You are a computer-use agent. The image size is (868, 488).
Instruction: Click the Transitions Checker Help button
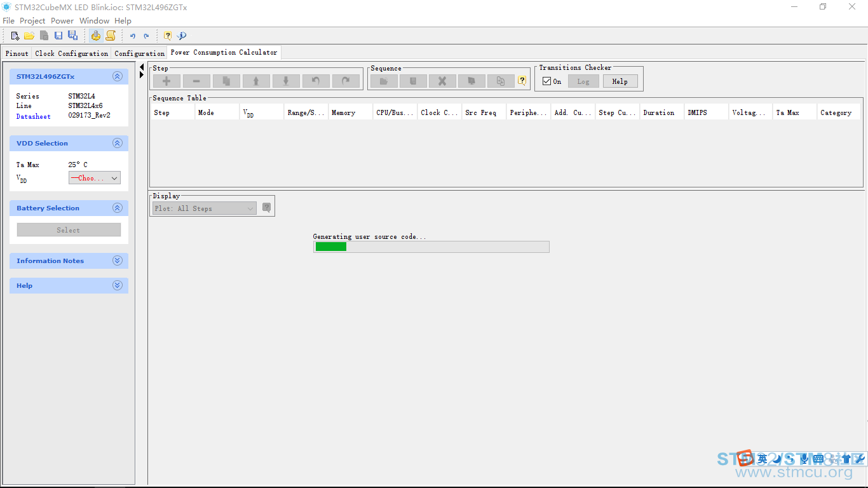pyautogui.click(x=620, y=81)
